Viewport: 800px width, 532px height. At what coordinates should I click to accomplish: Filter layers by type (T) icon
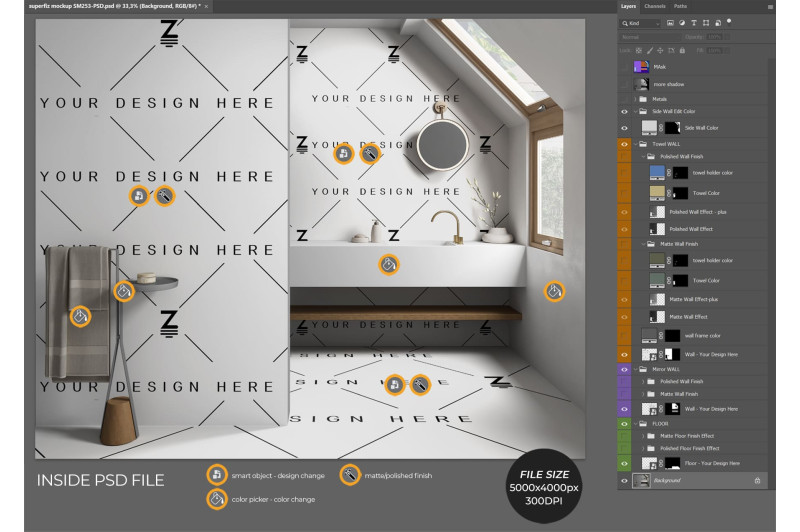coord(693,22)
